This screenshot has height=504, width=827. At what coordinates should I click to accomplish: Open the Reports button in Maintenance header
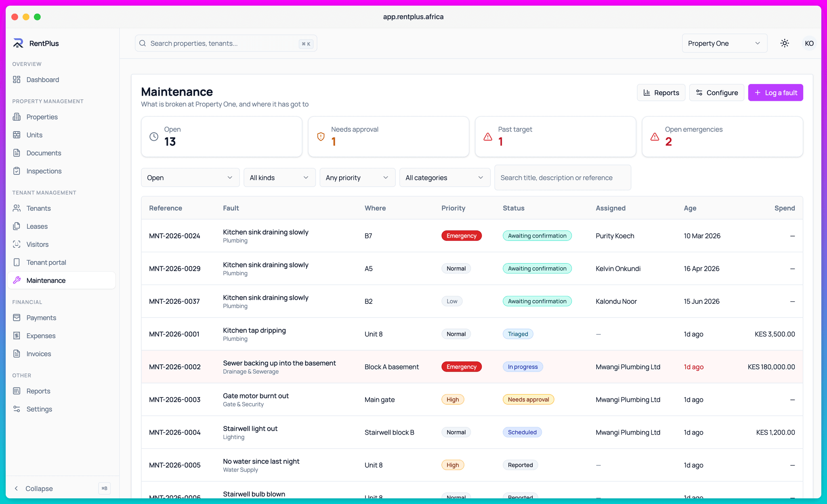(x=661, y=92)
